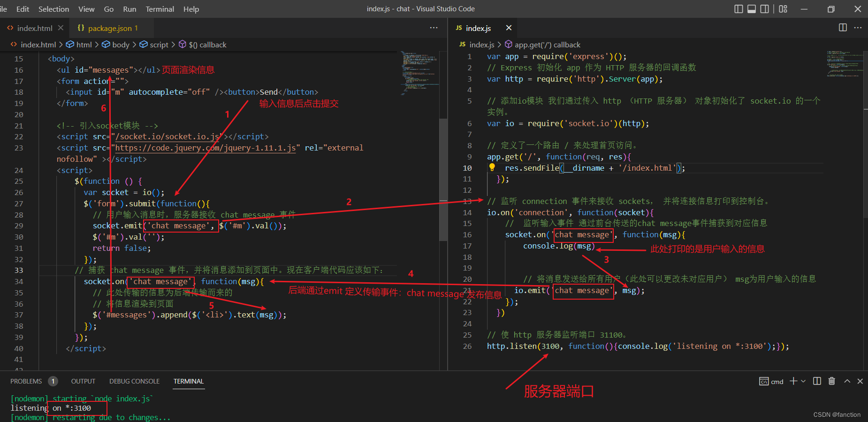Create a new terminal with plus icon
868x422 pixels.
793,381
